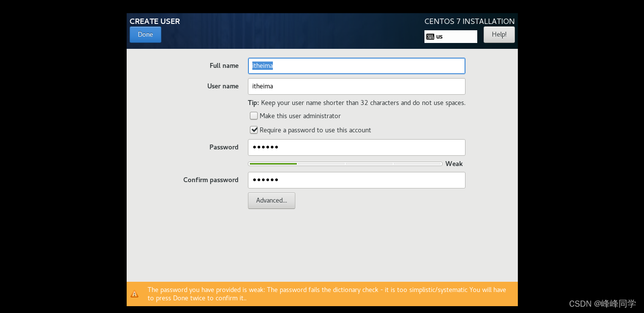This screenshot has height=313, width=644.
Task: Focus the User name input field
Action: click(x=356, y=86)
